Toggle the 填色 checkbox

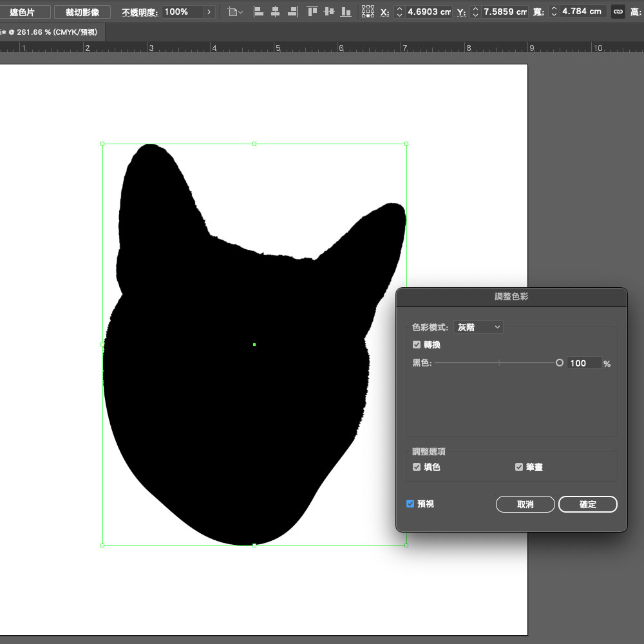click(417, 467)
